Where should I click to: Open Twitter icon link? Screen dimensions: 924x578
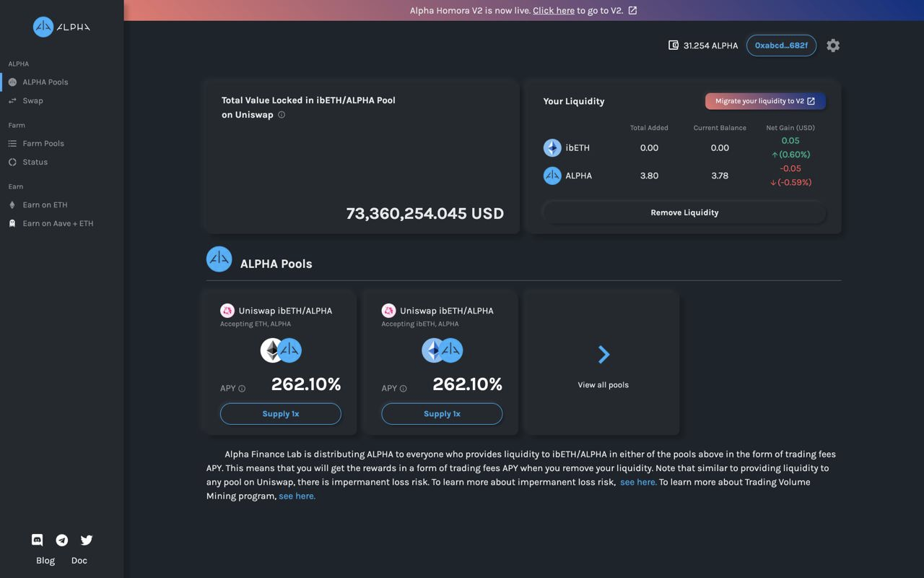point(87,540)
